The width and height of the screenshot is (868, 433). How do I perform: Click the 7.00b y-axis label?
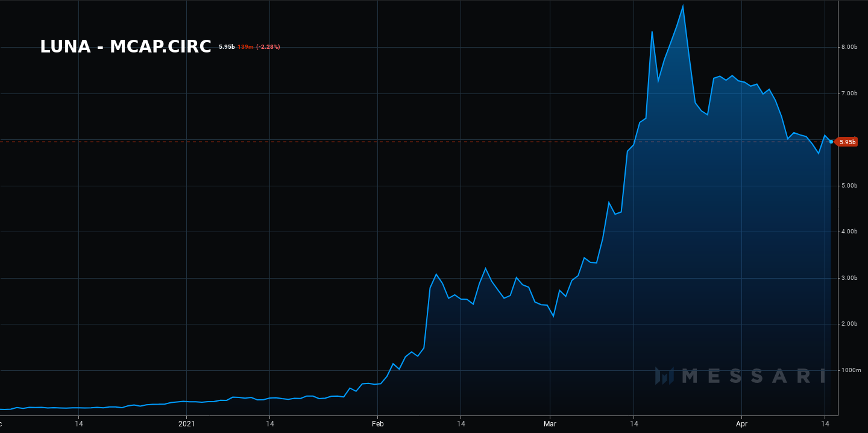click(849, 93)
